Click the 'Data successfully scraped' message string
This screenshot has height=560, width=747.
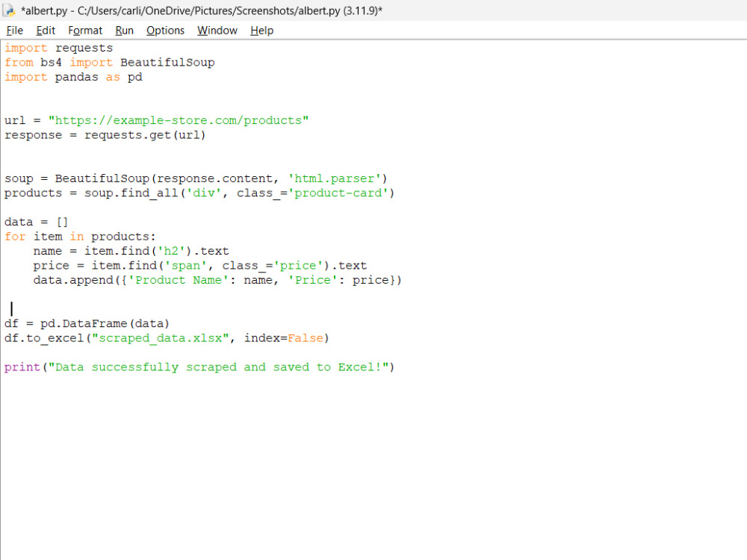pos(218,367)
